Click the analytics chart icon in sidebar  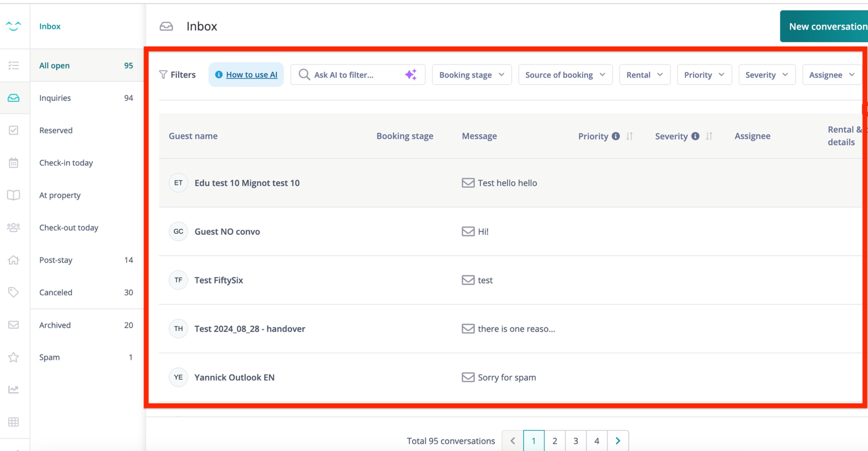[x=13, y=390]
